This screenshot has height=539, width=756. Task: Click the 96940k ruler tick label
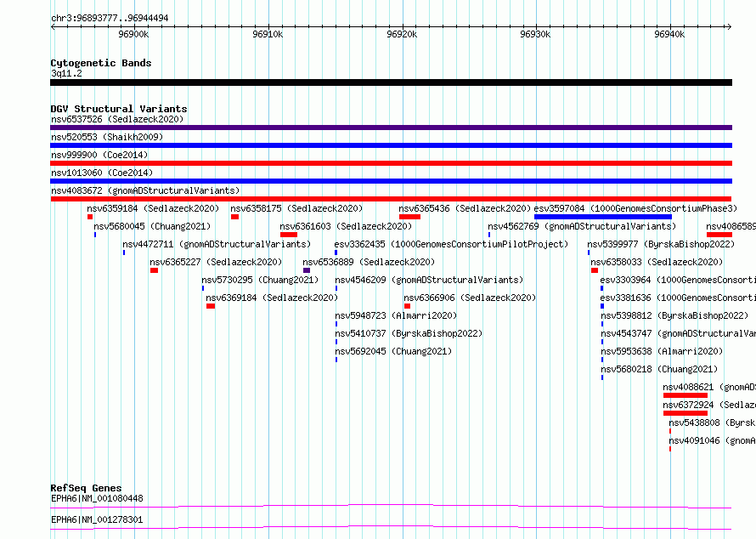[x=669, y=34]
